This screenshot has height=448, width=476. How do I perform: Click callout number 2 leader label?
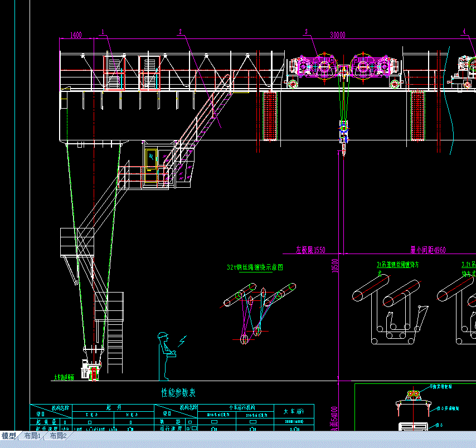[181, 32]
